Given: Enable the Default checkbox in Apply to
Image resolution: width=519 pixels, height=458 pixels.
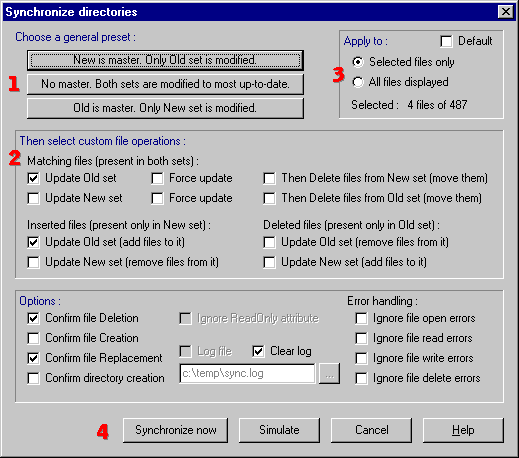Looking at the screenshot, I should click(446, 42).
